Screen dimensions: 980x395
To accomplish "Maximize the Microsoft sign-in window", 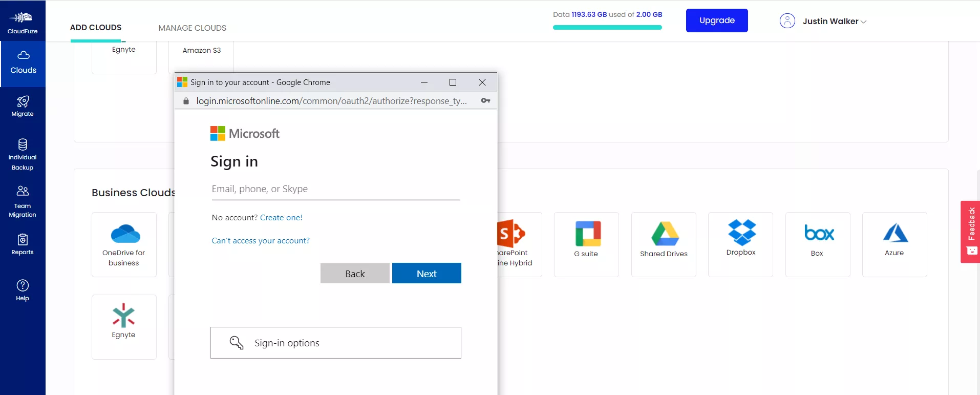I will click(453, 82).
